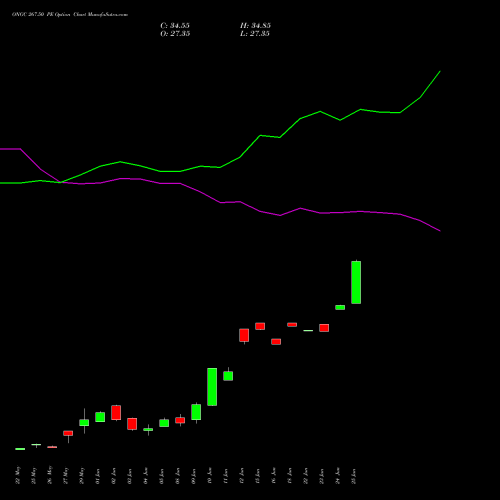Select the green candle above 11 Jun
This screenshot has height=500, width=500.
tap(228, 376)
